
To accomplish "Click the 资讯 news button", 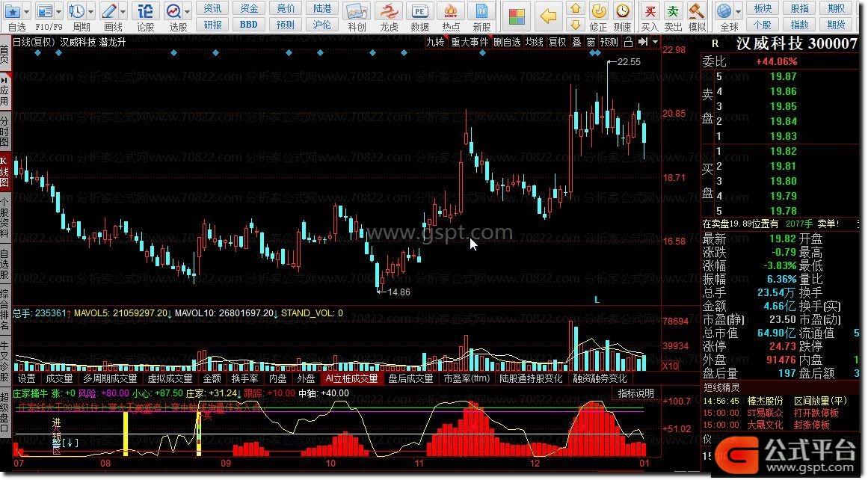I will (x=212, y=8).
